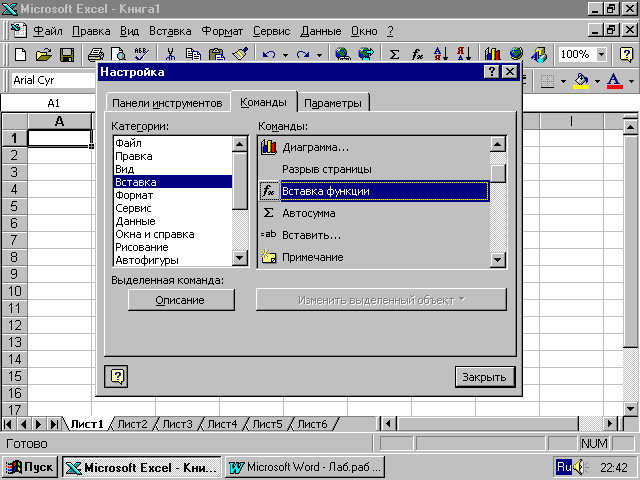
Task: Switch to the Панели инструментов tab
Action: (167, 103)
